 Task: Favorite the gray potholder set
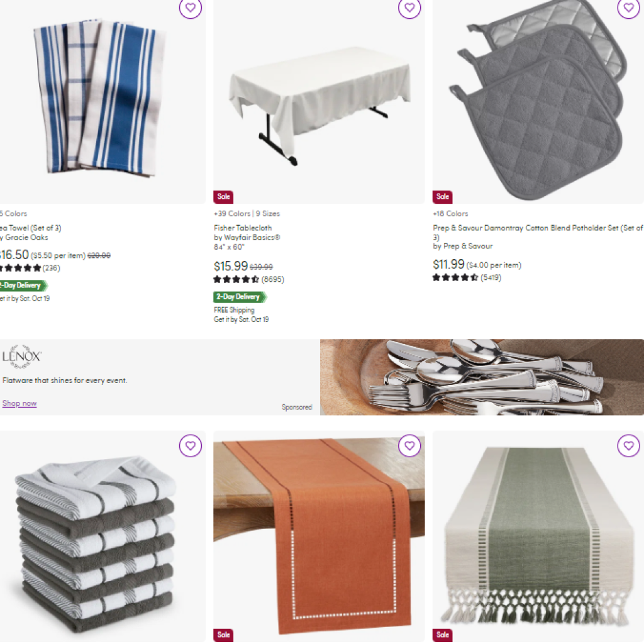[x=628, y=8]
